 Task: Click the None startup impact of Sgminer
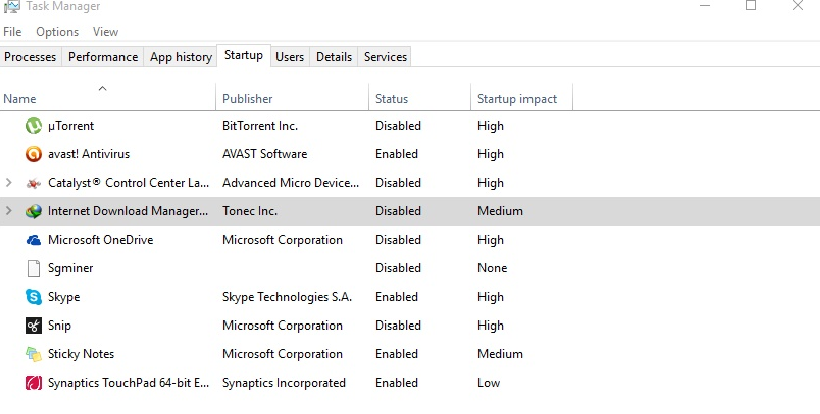492,268
